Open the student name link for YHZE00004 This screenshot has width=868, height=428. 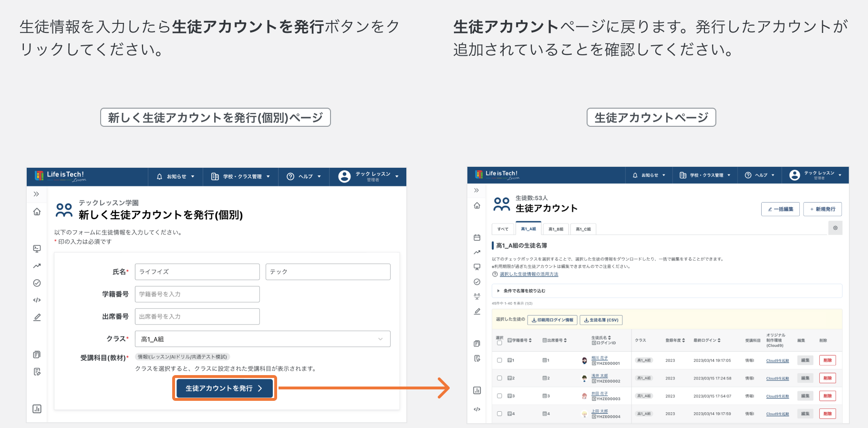[599, 411]
